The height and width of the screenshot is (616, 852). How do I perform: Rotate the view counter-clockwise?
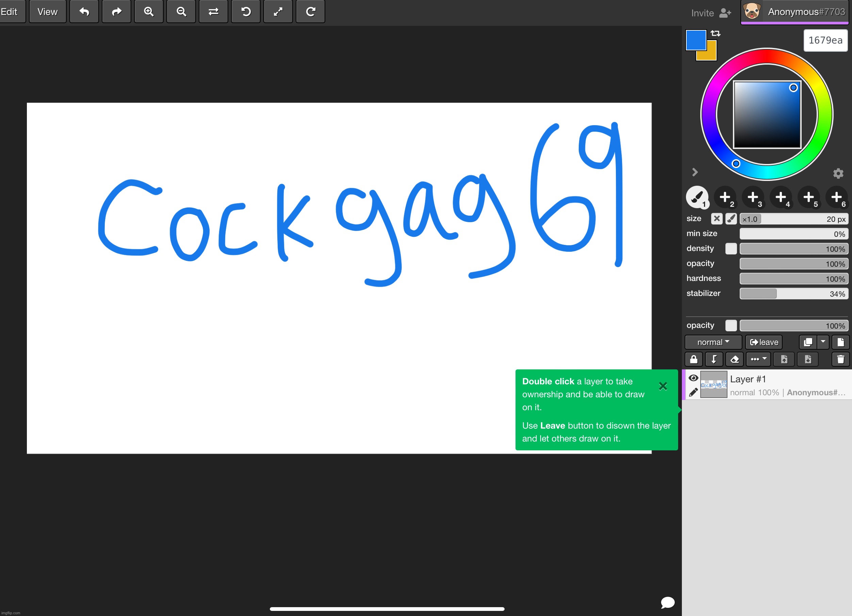coord(246,12)
